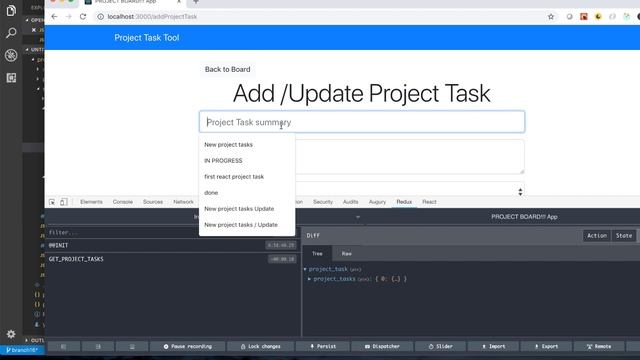
Task: Collapse the Untitled workspace section
Action: tap(27, 49)
